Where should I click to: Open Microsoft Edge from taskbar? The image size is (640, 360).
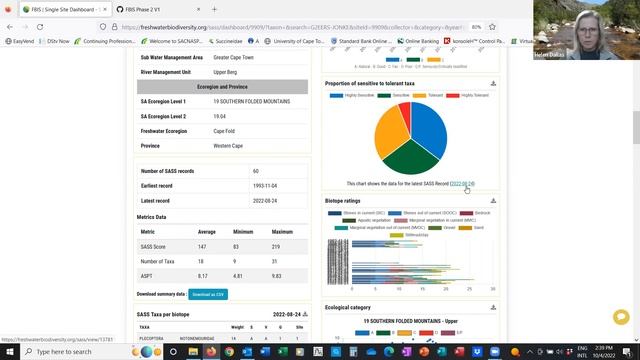pyautogui.click(x=389, y=351)
